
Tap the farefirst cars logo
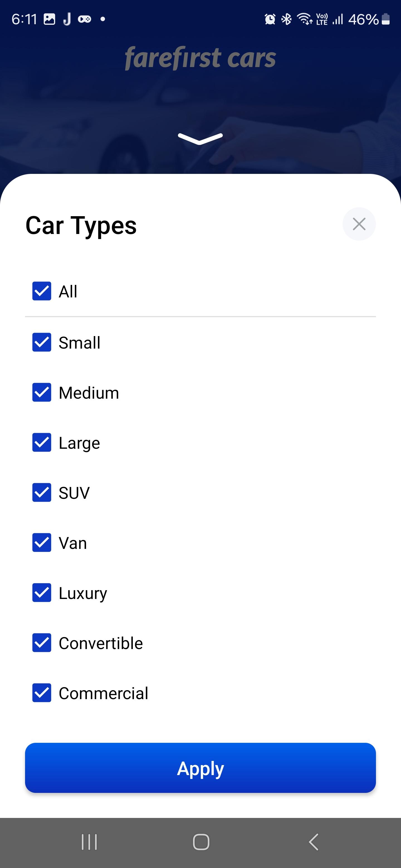tap(200, 58)
